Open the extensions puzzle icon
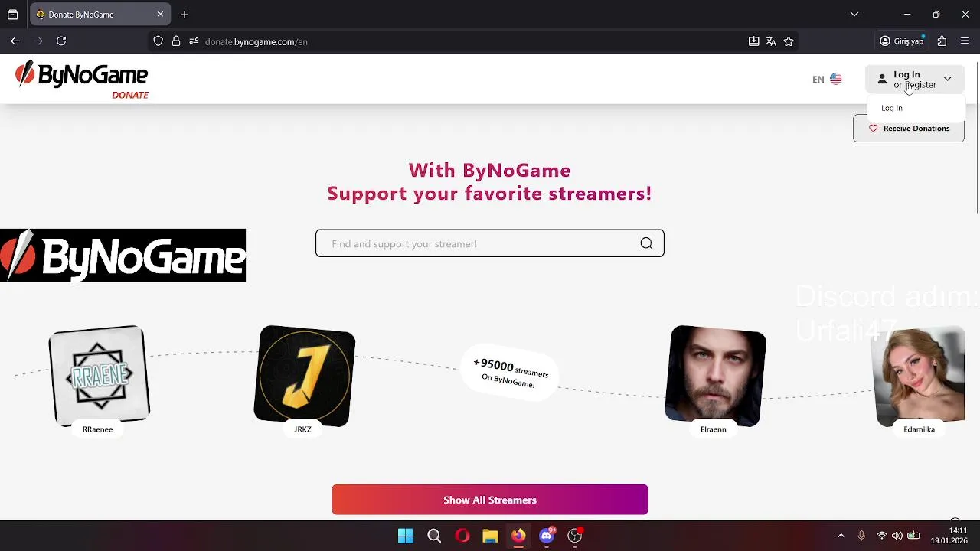The width and height of the screenshot is (980, 551). click(x=942, y=41)
